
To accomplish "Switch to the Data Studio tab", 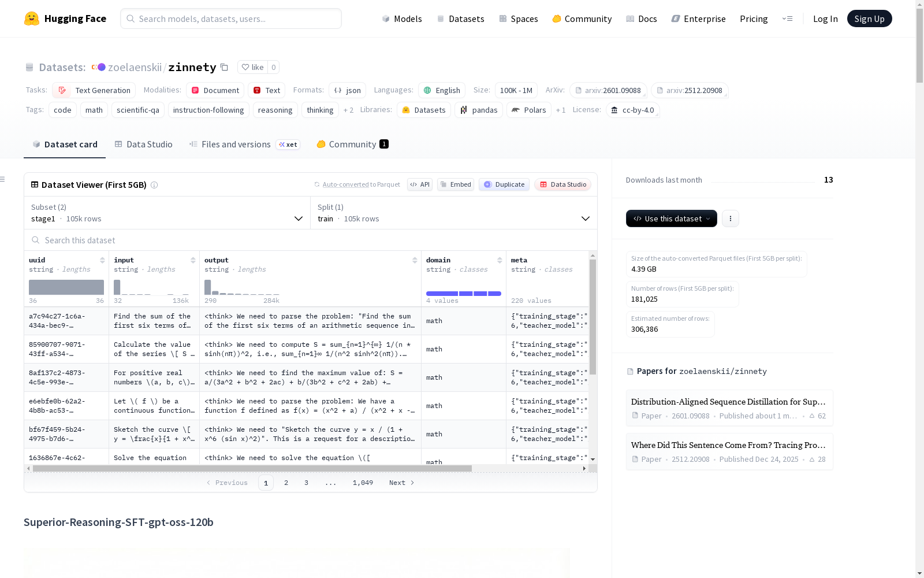I will [x=143, y=144].
